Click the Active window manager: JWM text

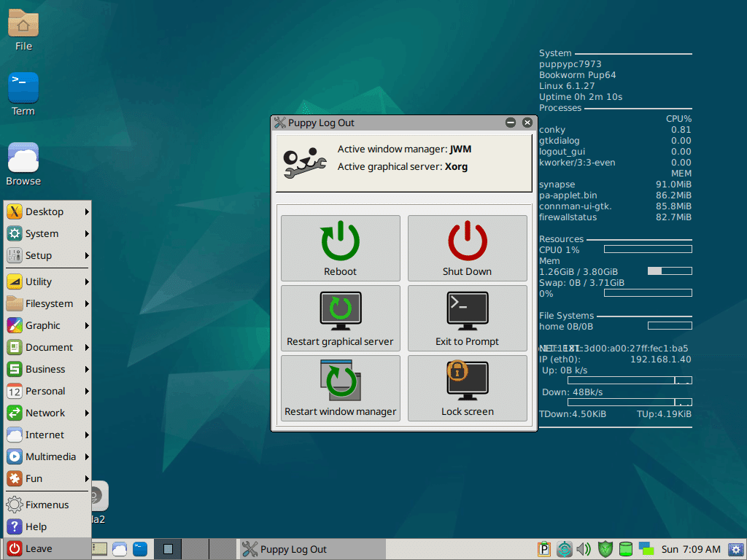[404, 149]
